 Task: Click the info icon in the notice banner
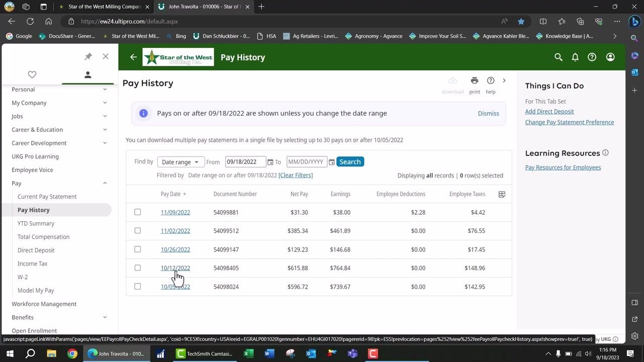point(143,113)
